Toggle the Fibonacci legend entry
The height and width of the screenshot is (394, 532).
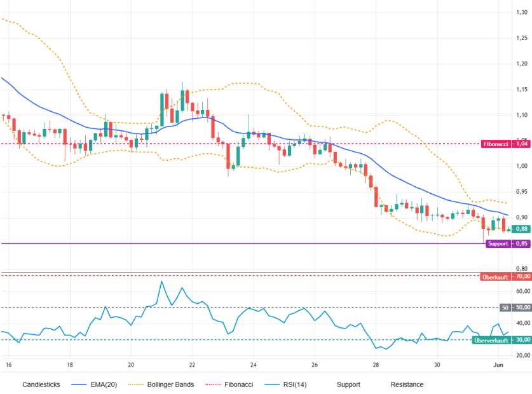click(229, 384)
